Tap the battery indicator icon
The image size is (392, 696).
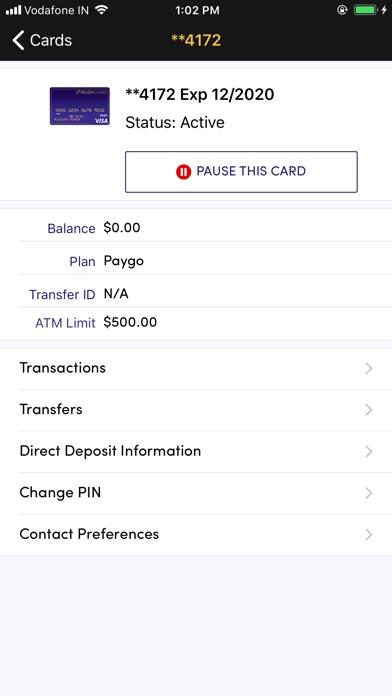365,10
